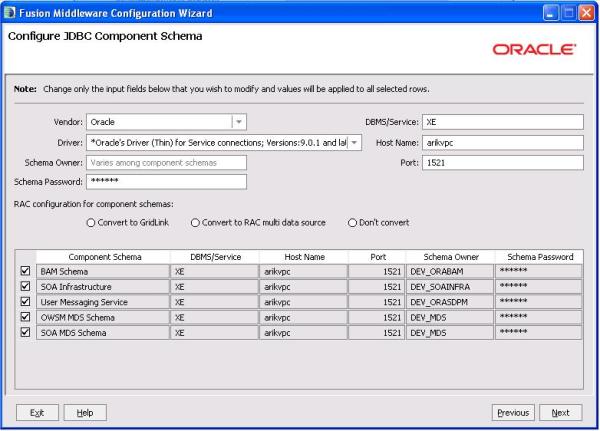Go back with the Previous button
The height and width of the screenshot is (431, 600).
click(x=513, y=412)
